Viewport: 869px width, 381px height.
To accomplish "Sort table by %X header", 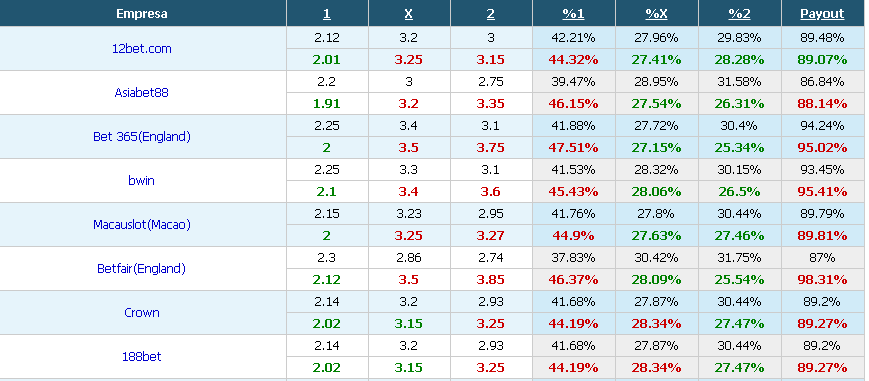I will [x=656, y=14].
